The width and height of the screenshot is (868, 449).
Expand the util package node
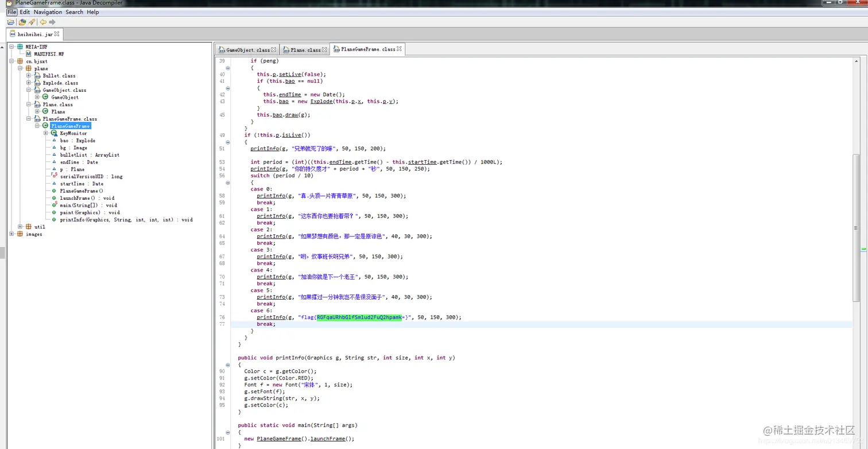20,227
